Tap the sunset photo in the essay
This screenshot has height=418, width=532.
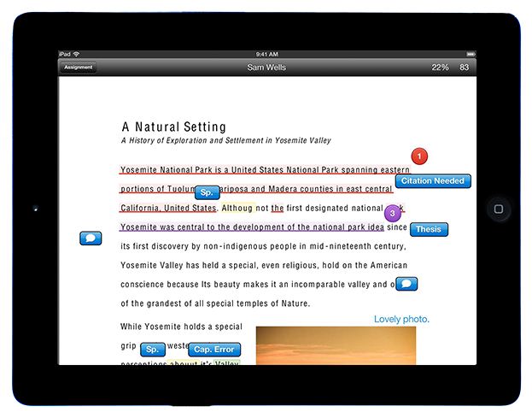tap(336, 345)
